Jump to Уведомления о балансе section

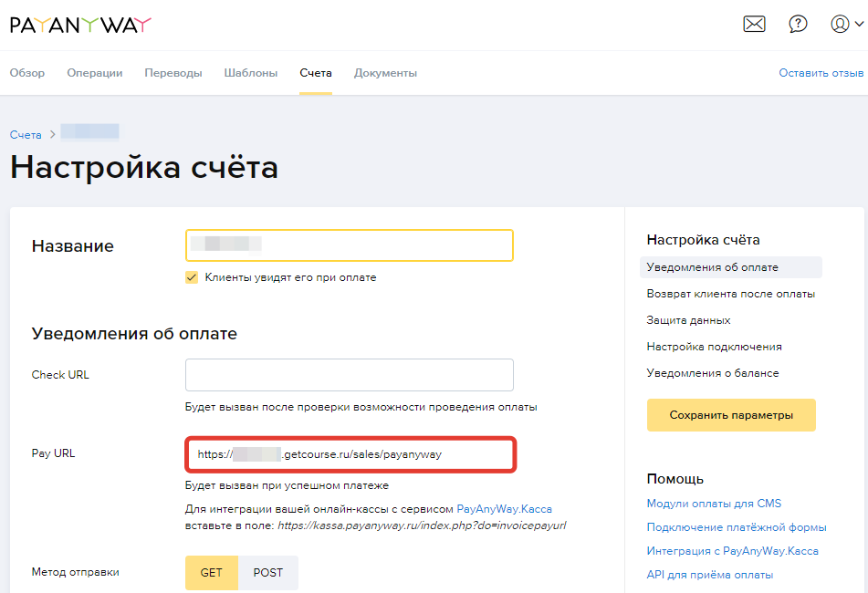[x=713, y=373]
